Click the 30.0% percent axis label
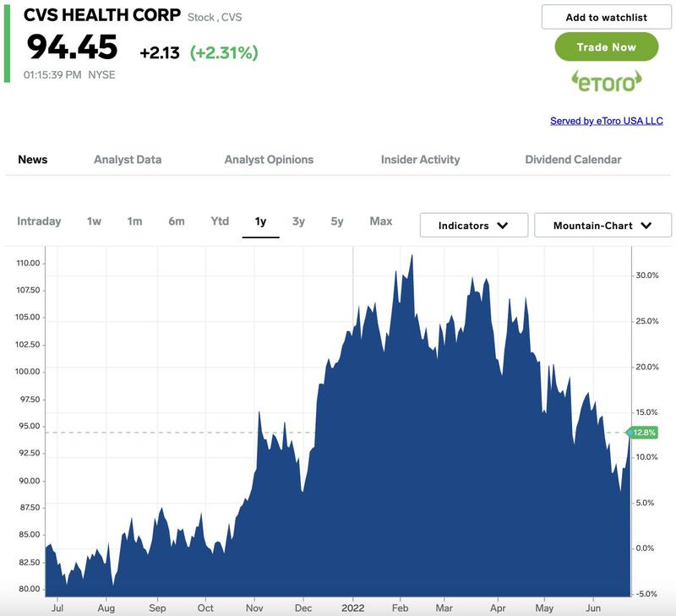The width and height of the screenshot is (676, 616). 647,275
